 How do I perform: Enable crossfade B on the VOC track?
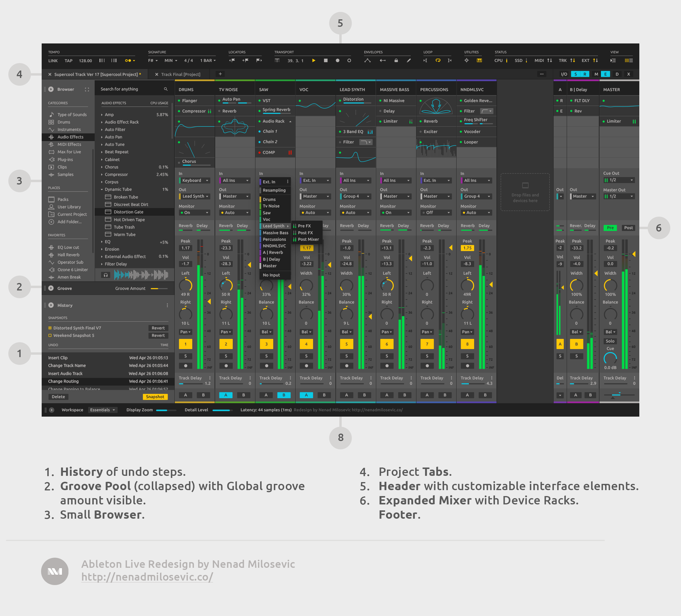(x=324, y=395)
